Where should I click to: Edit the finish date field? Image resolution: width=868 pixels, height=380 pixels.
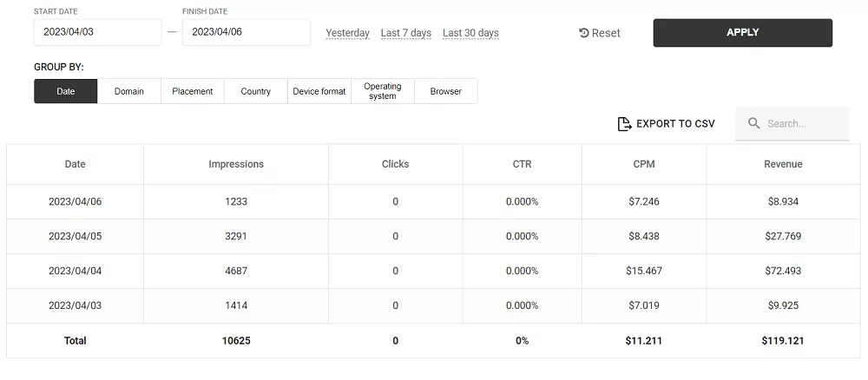[x=246, y=32]
